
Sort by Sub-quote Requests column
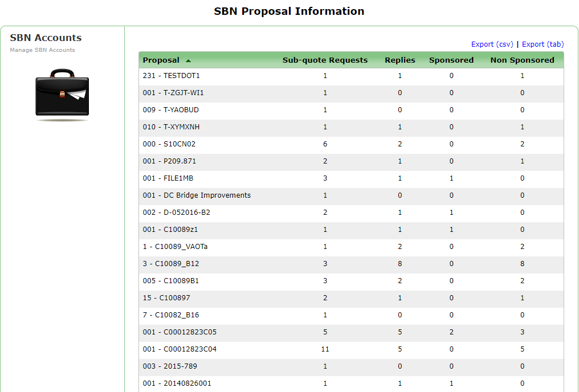coord(325,60)
